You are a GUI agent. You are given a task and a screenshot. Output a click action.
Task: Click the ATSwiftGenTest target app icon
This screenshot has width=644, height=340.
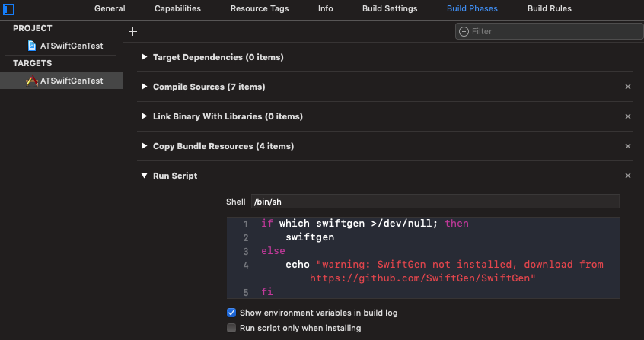pos(32,81)
